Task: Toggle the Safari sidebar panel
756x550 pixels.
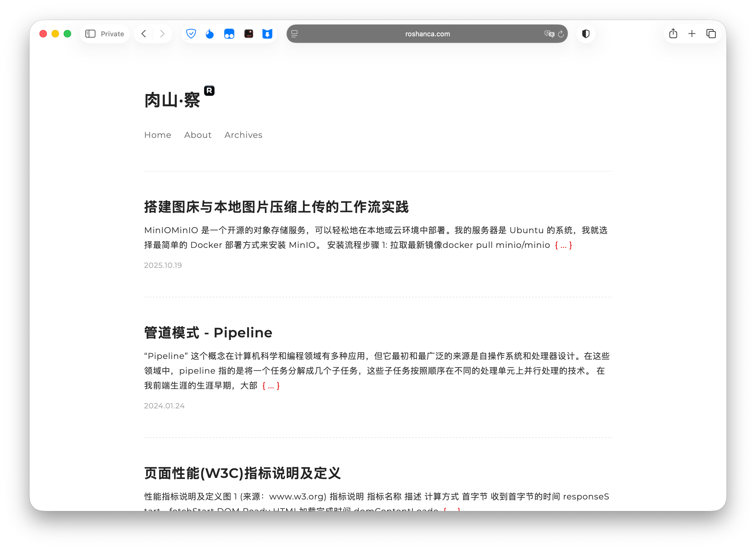Action: (x=90, y=34)
